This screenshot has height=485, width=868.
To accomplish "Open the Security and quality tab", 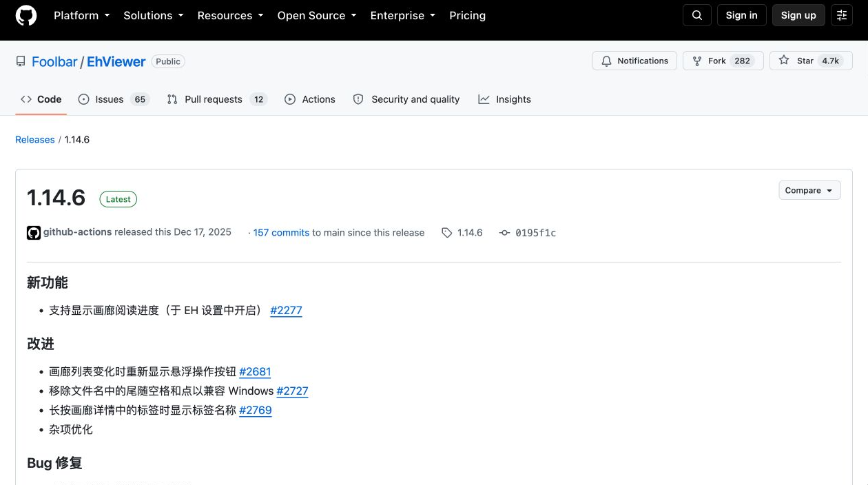I will [406, 99].
